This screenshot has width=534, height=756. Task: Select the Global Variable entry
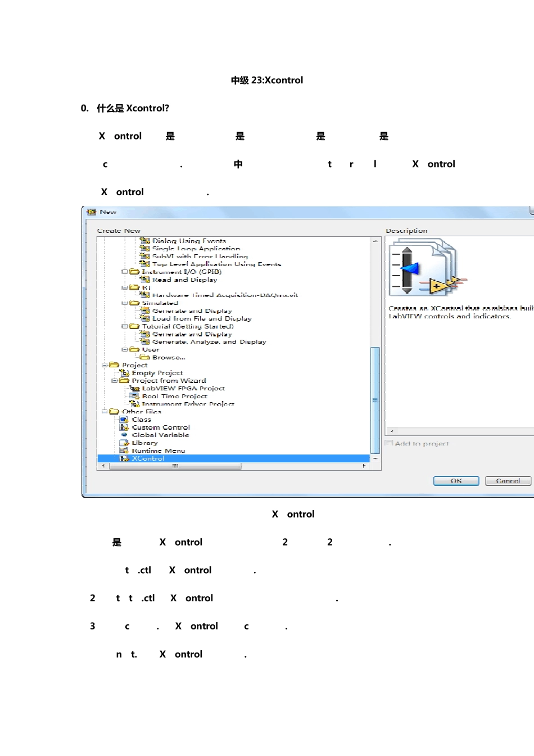(x=160, y=435)
